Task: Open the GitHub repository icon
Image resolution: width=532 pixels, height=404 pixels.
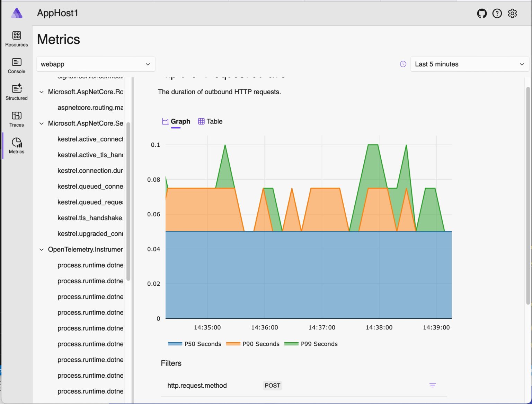Action: coord(481,13)
